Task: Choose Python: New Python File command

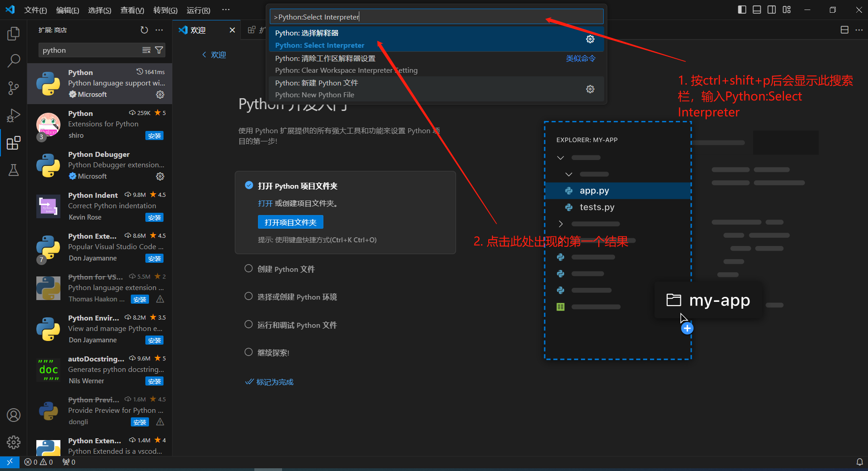Action: (x=436, y=89)
